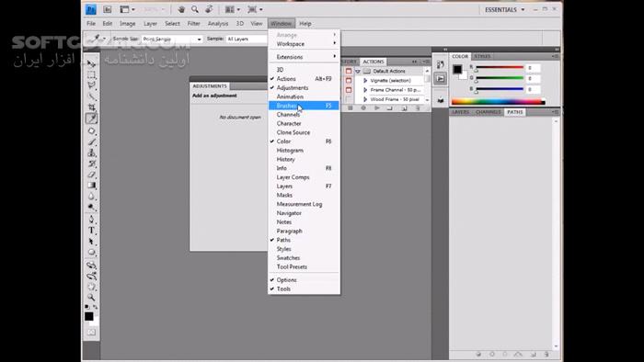Toggle Options bar entry in Window menu

click(304, 280)
